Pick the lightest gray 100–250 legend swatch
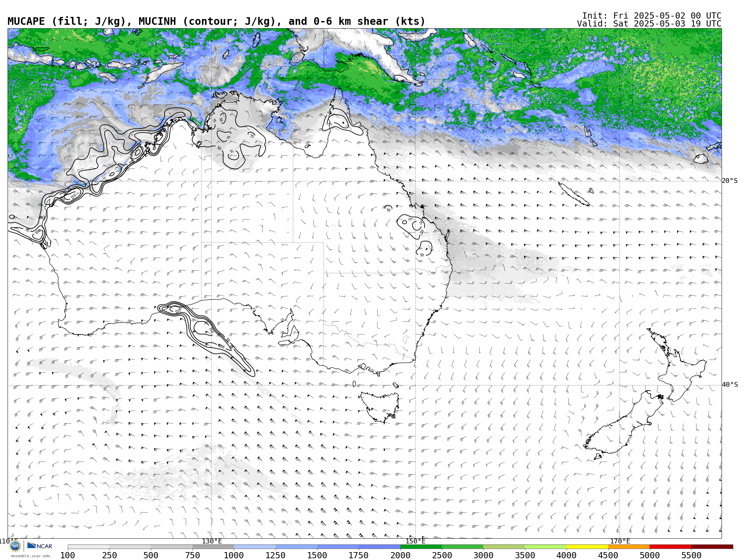This screenshot has width=744, height=560. pos(89,547)
